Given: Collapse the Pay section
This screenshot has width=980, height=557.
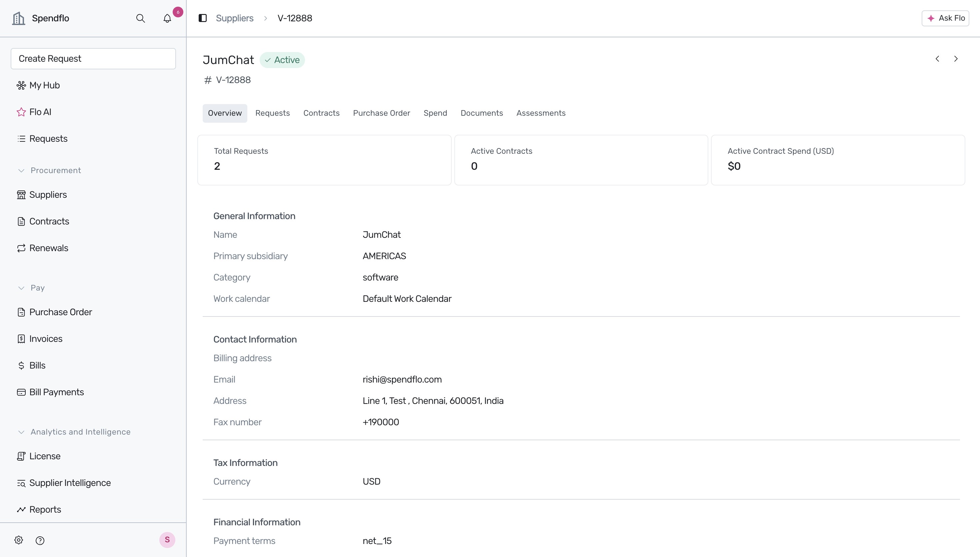Looking at the screenshot, I should tap(21, 288).
